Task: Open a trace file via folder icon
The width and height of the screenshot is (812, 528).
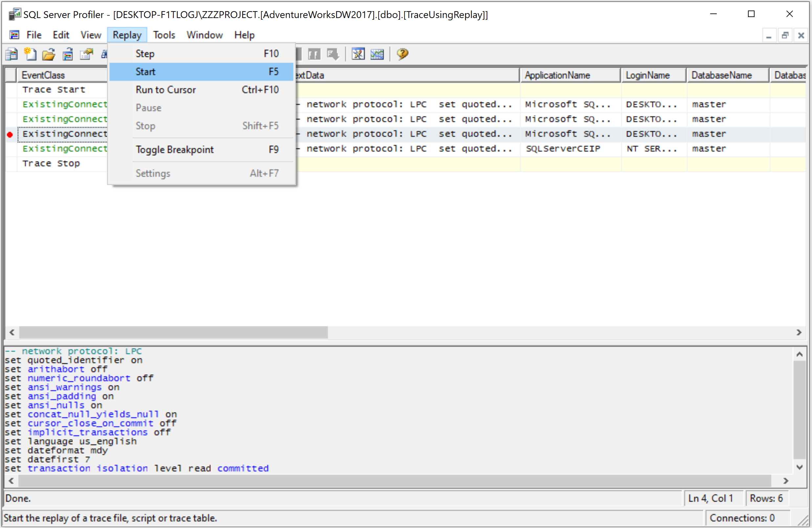Action: click(49, 54)
